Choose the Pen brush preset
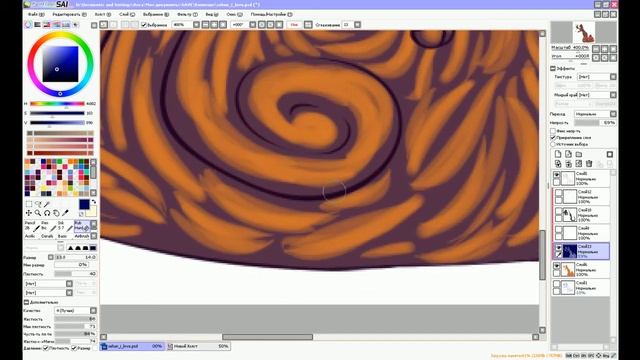Image resolution: width=640 pixels, height=360 pixels. (49, 226)
